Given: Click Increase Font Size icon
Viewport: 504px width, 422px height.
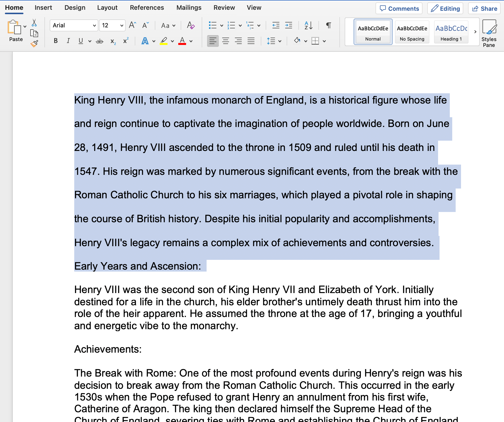Looking at the screenshot, I should click(x=132, y=25).
